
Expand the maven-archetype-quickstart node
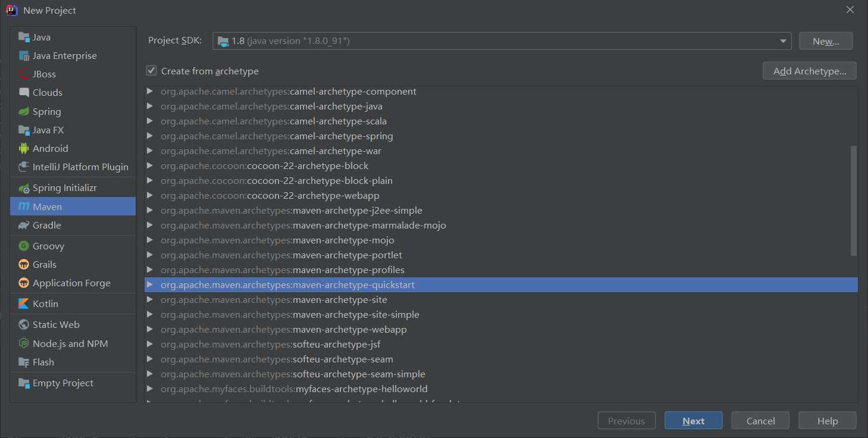(x=150, y=284)
